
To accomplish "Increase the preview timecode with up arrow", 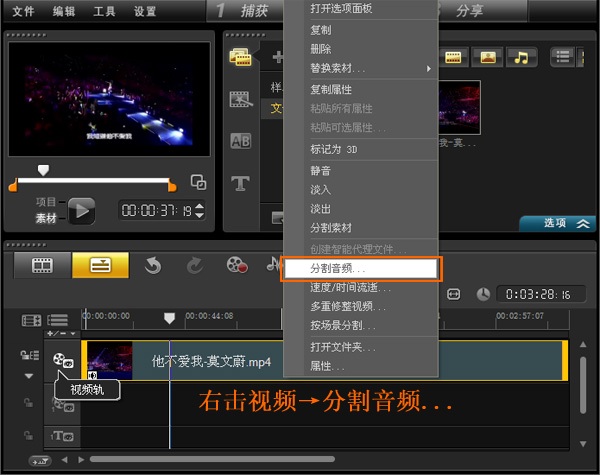I will (199, 206).
